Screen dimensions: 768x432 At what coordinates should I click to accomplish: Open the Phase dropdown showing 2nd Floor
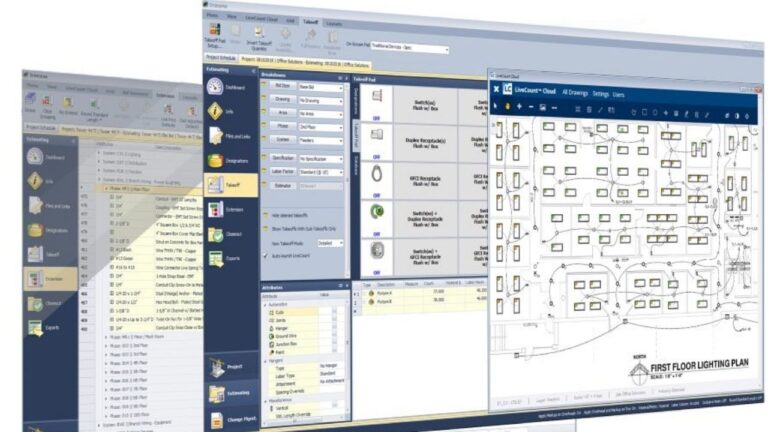point(321,127)
